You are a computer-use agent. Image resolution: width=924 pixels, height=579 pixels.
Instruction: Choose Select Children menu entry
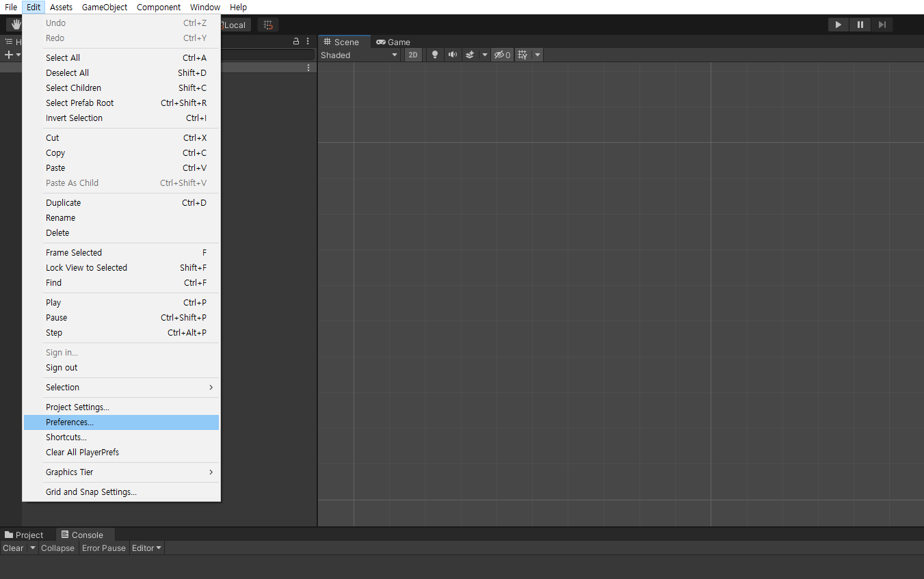point(121,87)
